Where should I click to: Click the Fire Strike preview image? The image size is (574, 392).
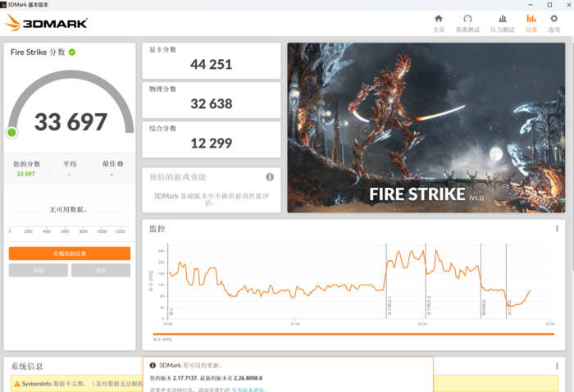(x=426, y=127)
